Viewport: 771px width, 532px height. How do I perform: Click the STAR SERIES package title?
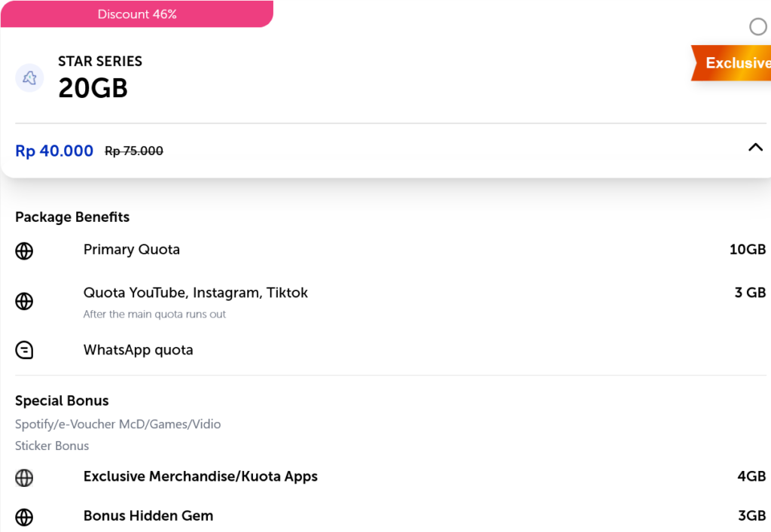point(100,62)
